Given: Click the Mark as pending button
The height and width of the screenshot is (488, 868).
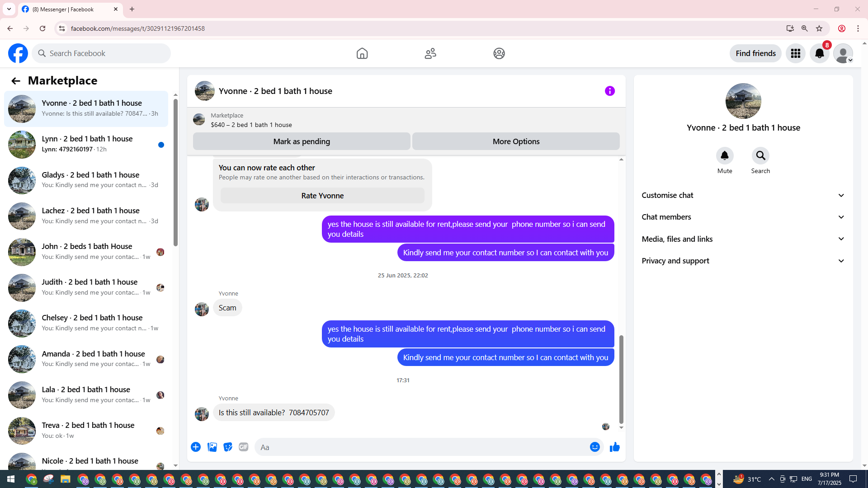Looking at the screenshot, I should coord(302,141).
